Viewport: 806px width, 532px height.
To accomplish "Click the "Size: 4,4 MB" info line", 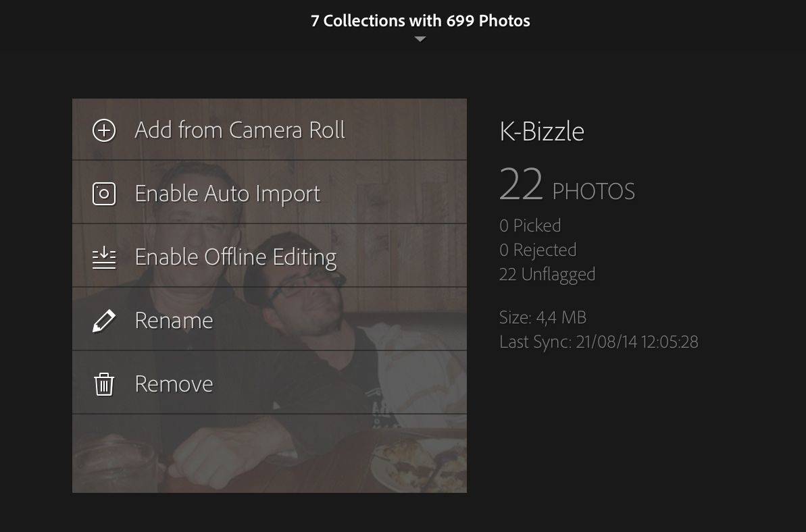I will tap(543, 317).
